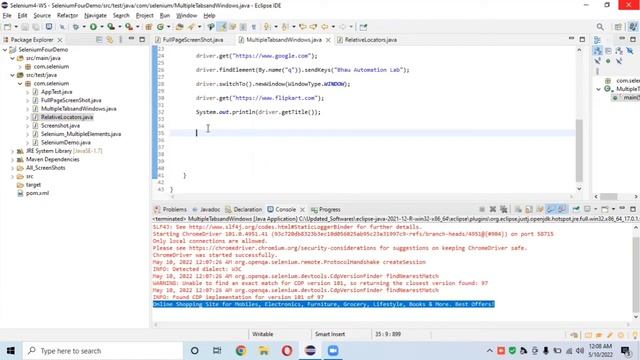Viewport: 640px width, 360px height.
Task: Open the Problems view tab
Action: pos(170,209)
